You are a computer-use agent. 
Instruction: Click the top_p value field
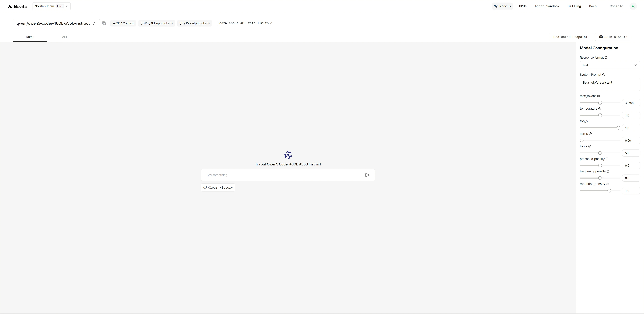point(631,128)
